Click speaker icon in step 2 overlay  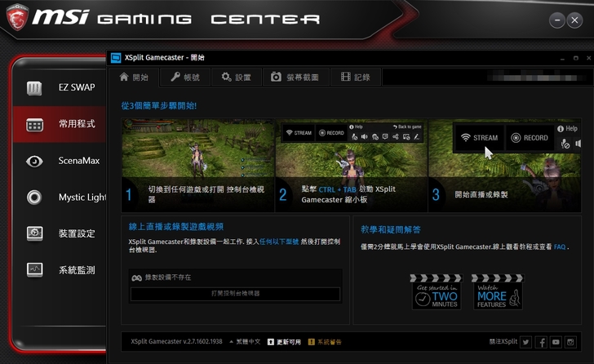click(365, 137)
